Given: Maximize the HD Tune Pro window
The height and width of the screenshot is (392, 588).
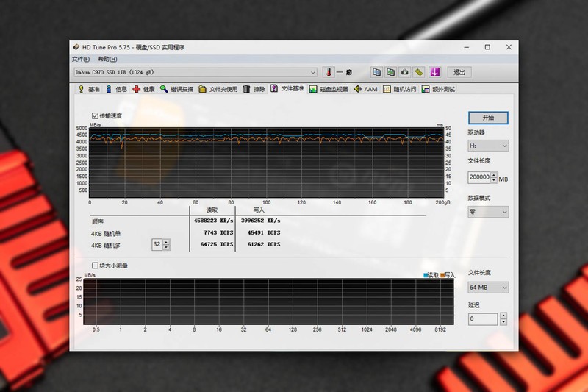Looking at the screenshot, I should coord(487,47).
